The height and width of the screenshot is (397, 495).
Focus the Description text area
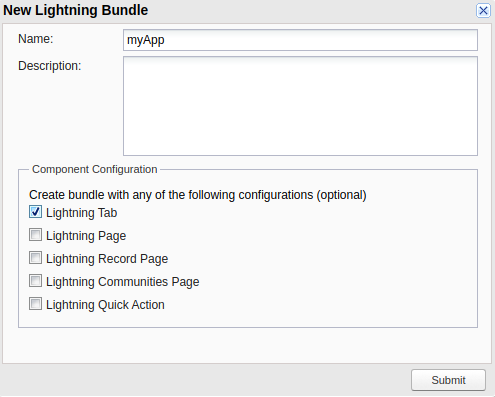pyautogui.click(x=300, y=106)
